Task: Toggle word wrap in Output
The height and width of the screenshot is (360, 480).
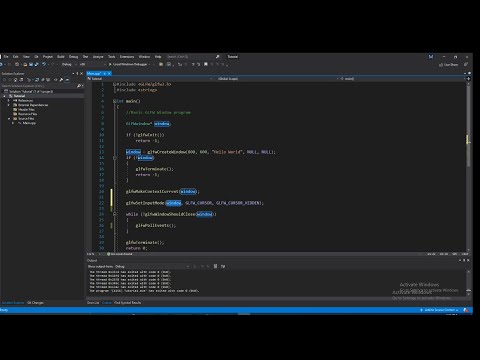Action: point(223,266)
